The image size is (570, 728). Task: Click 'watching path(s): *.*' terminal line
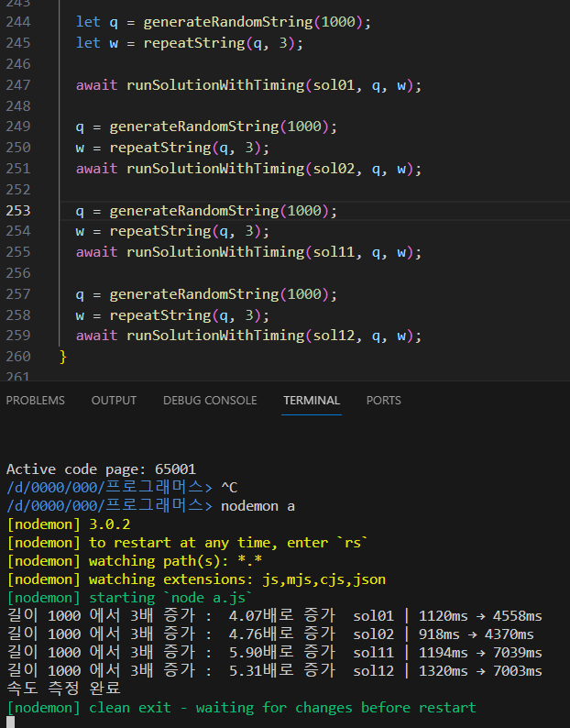pyautogui.click(x=134, y=561)
